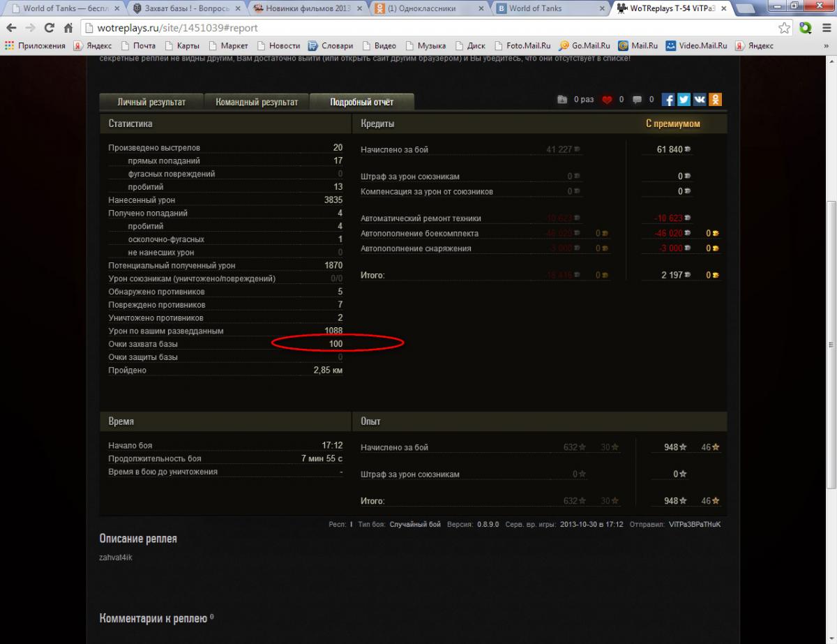Click the С премиумом column header
The width and height of the screenshot is (837, 644).
(x=672, y=123)
